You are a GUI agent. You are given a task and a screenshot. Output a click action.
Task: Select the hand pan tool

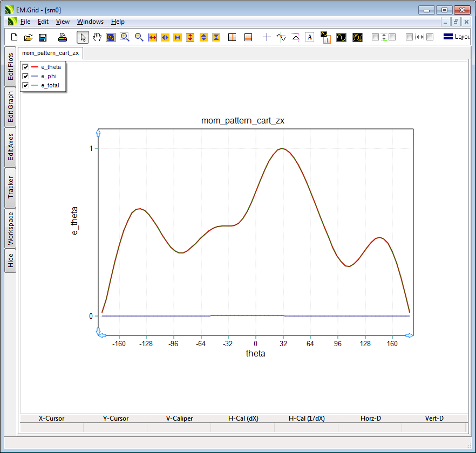pos(97,37)
